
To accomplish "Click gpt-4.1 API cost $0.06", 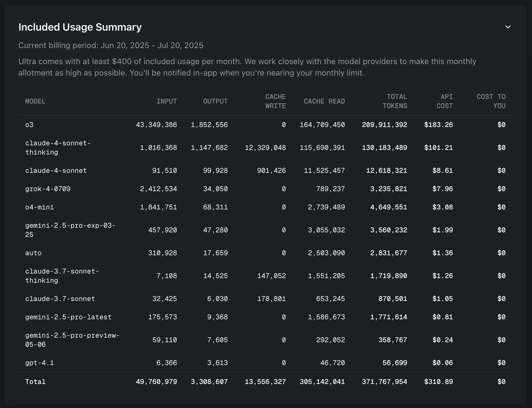I will (x=443, y=363).
